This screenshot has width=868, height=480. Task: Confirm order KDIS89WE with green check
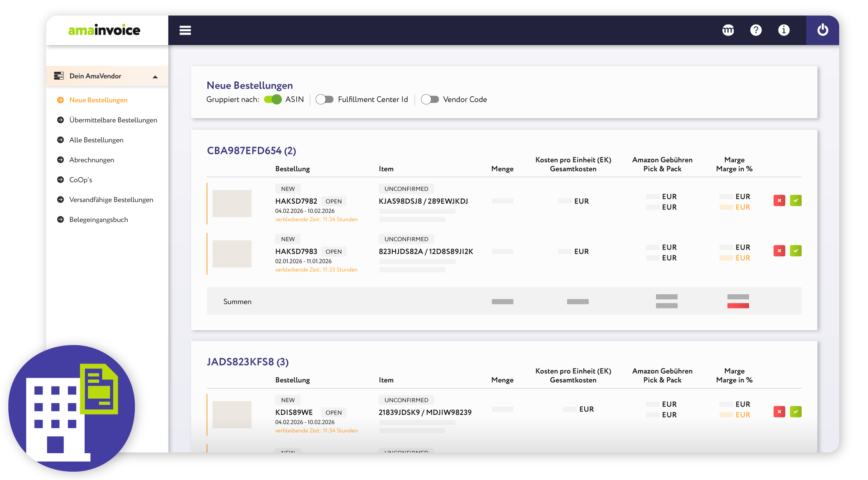tap(796, 412)
